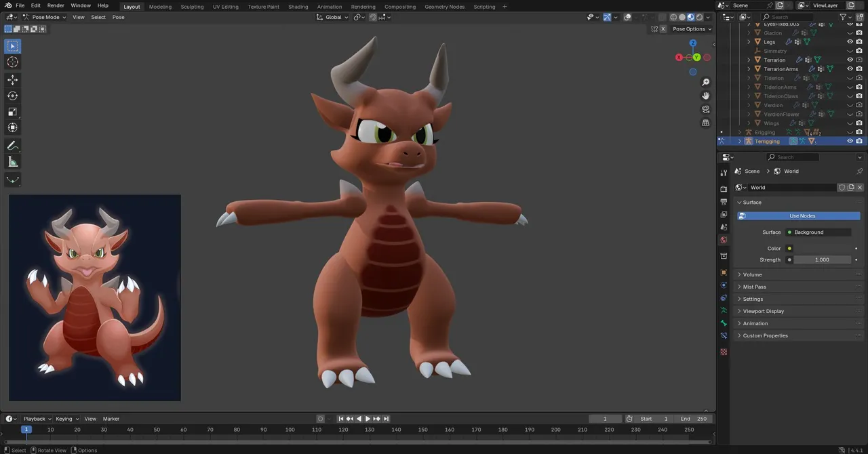Open the Keying dropdown in timeline
The width and height of the screenshot is (868, 454).
67,419
